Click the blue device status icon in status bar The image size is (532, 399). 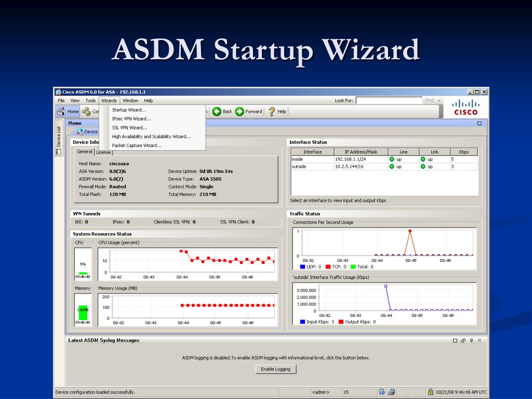pyautogui.click(x=382, y=392)
